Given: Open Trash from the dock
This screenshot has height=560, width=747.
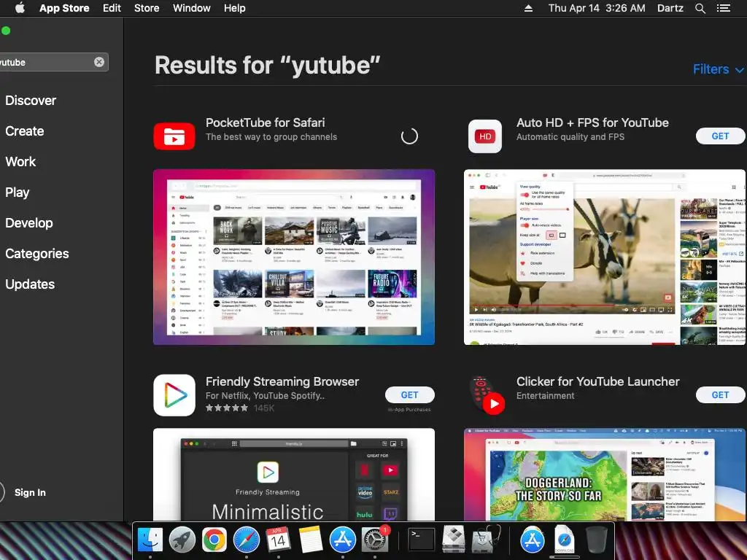Looking at the screenshot, I should pyautogui.click(x=596, y=540).
